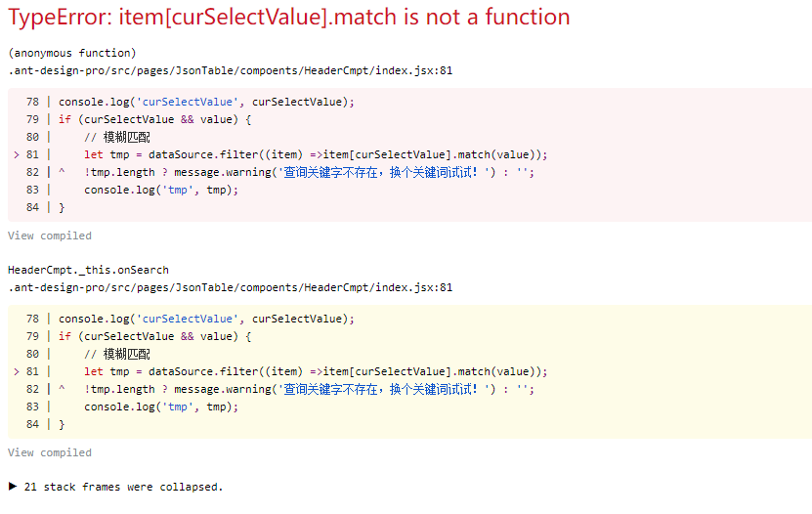812x514 pixels.
Task: Click the first 'View compiled' link
Action: coord(49,236)
